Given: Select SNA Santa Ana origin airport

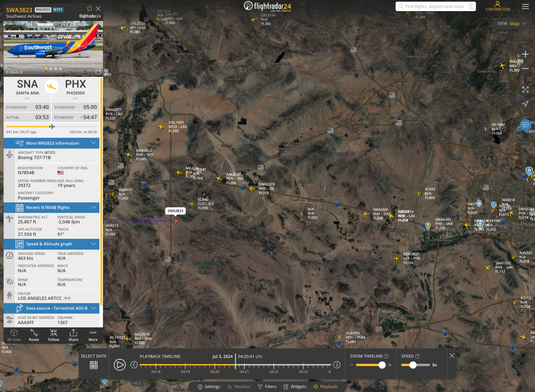Looking at the screenshot, I should (27, 87).
